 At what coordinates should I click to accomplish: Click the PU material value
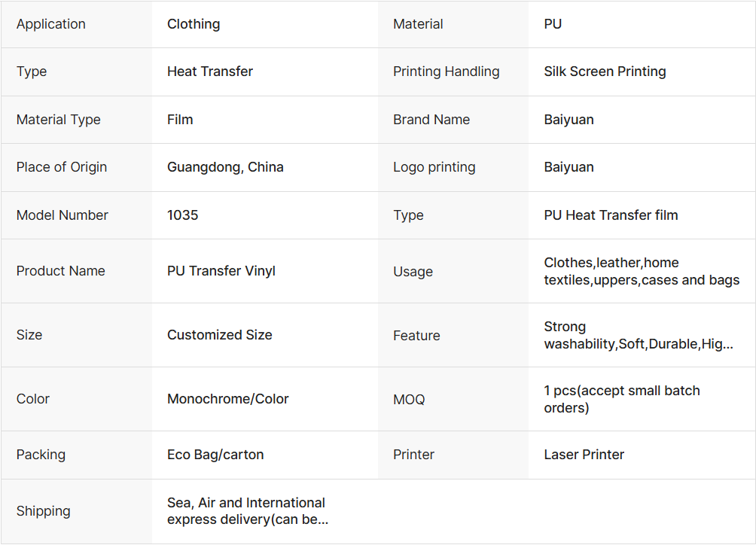[553, 24]
